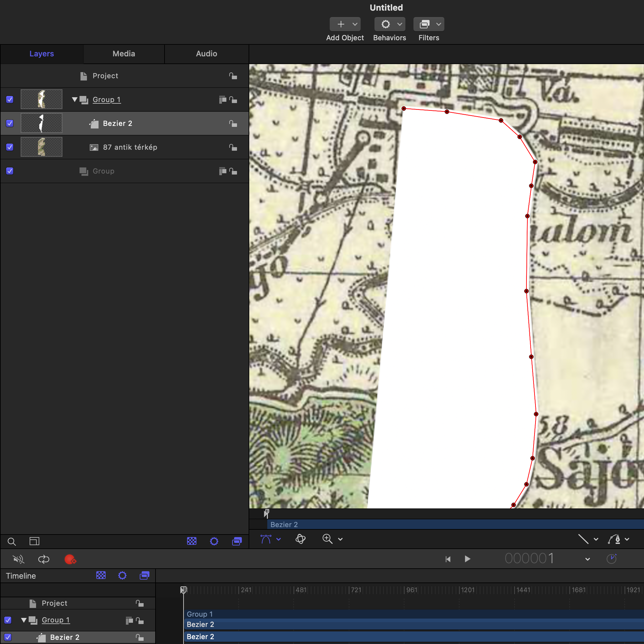The height and width of the screenshot is (644, 644).
Task: Toggle Group 1 lock icon in Layers list
Action: [x=233, y=100]
